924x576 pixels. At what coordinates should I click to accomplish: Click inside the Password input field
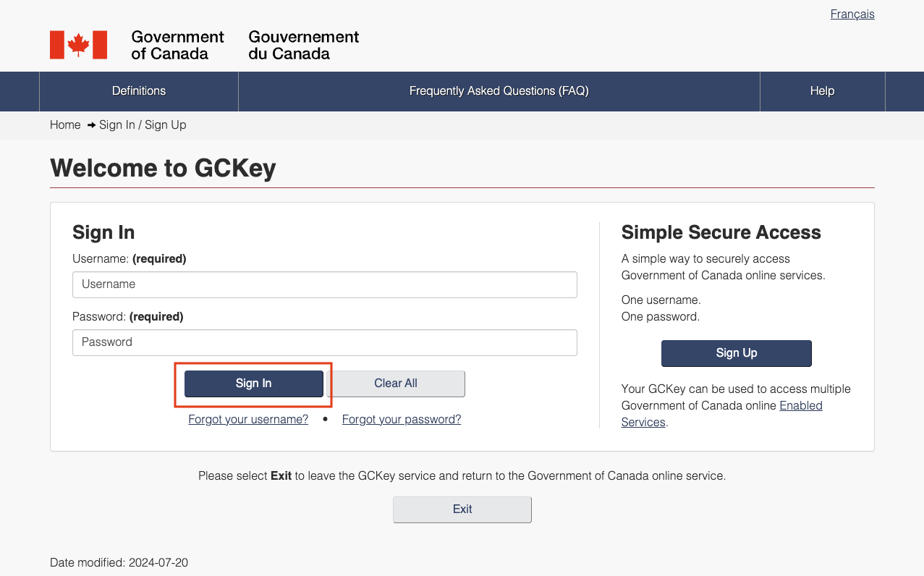coord(324,342)
